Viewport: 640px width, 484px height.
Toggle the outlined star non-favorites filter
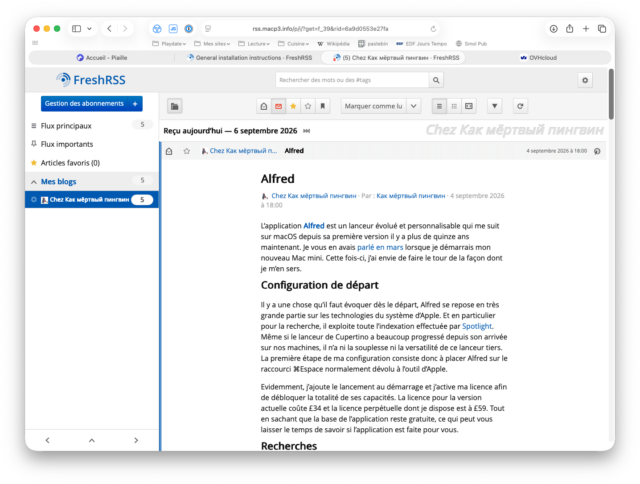tap(308, 107)
